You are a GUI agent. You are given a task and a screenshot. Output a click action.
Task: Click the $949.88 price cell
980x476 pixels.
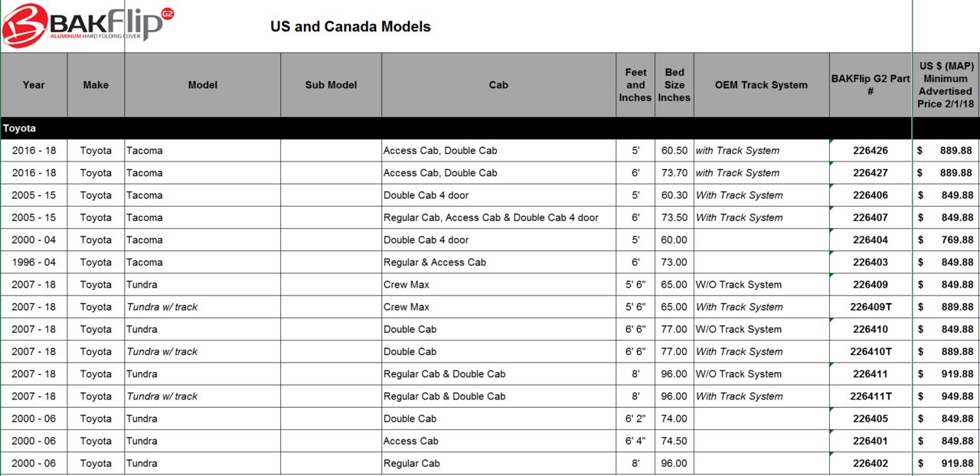click(x=946, y=396)
